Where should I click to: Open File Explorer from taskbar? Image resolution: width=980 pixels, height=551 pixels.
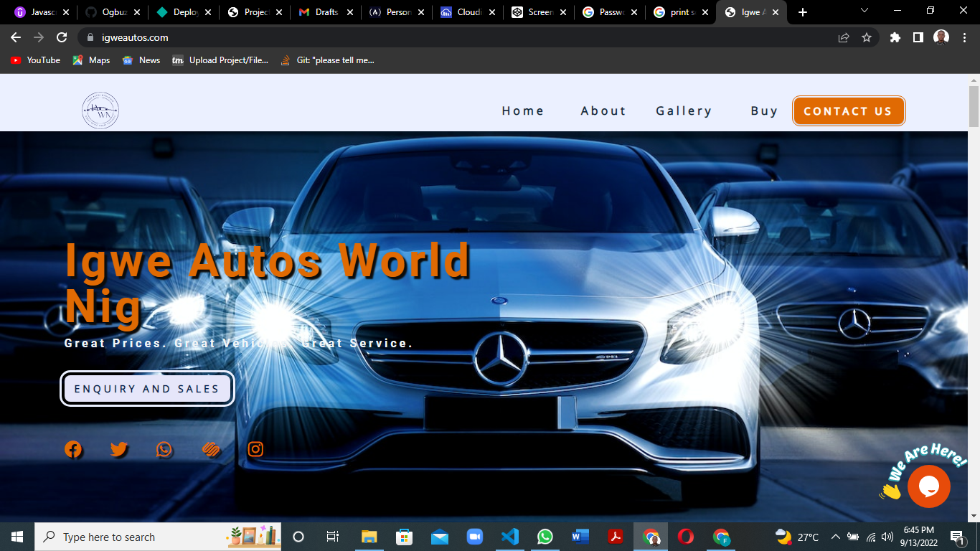click(369, 537)
